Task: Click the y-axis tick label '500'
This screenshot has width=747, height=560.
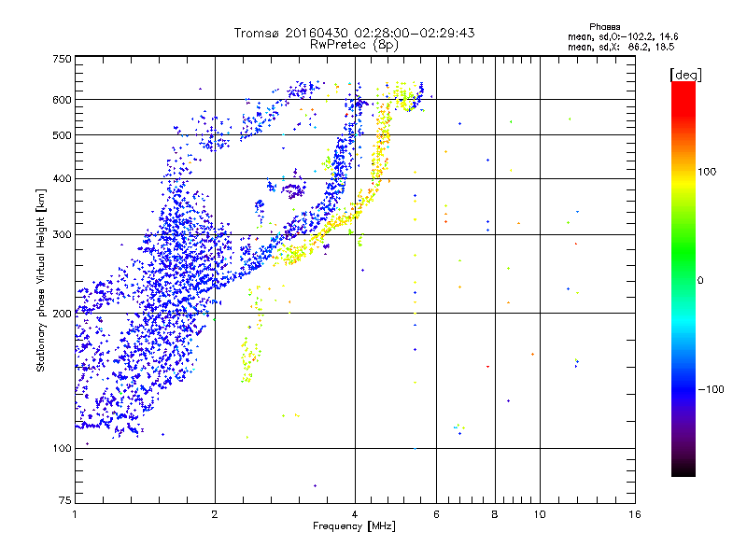Action: [63, 135]
